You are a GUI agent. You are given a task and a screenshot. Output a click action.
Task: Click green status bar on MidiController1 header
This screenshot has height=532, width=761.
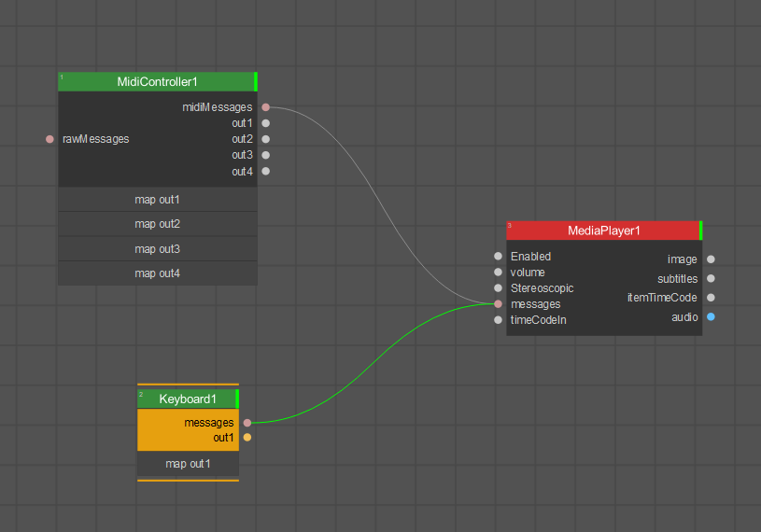255,81
